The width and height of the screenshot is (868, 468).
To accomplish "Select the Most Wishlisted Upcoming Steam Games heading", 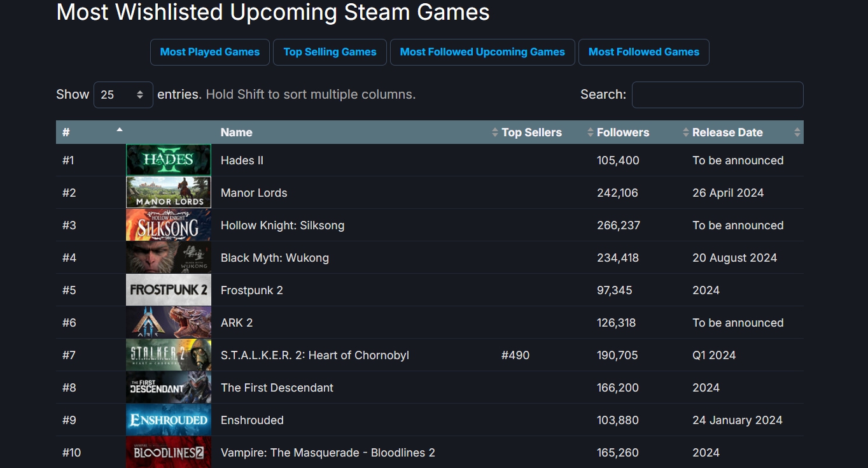I will pyautogui.click(x=273, y=11).
